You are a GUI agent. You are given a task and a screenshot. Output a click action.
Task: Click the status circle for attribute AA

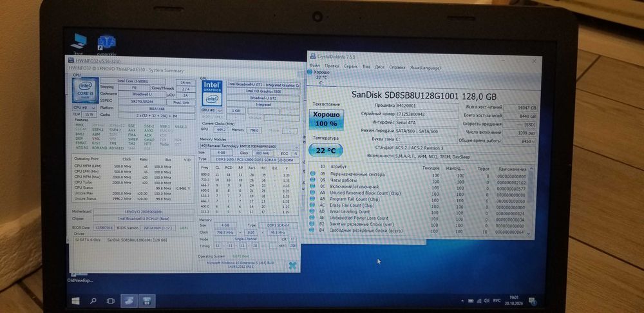point(313,193)
